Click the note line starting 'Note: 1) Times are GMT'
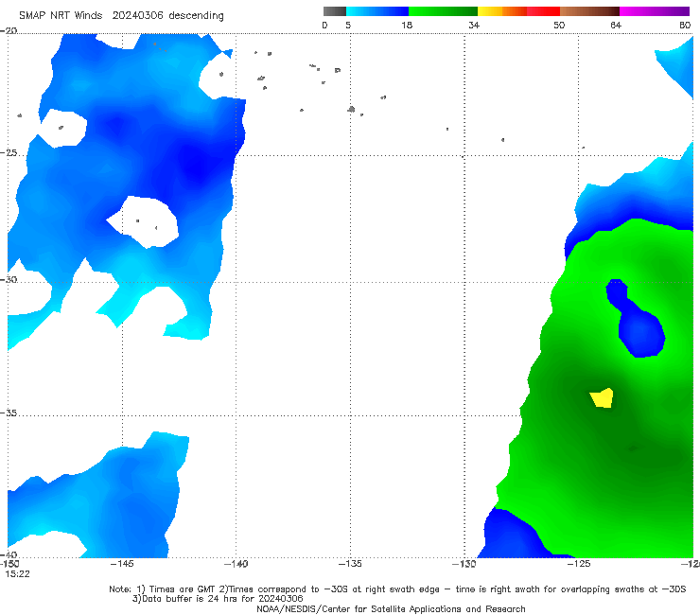Viewport: 700px width, 615px height. [397, 589]
